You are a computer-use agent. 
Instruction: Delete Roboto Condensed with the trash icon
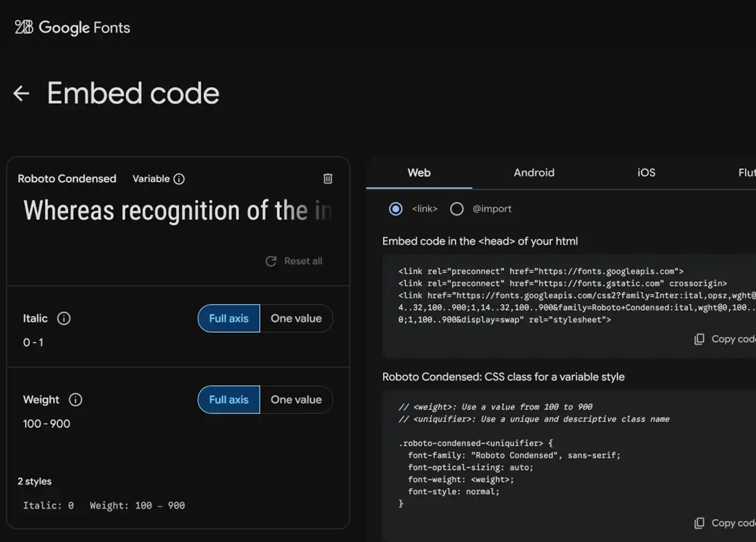(328, 179)
